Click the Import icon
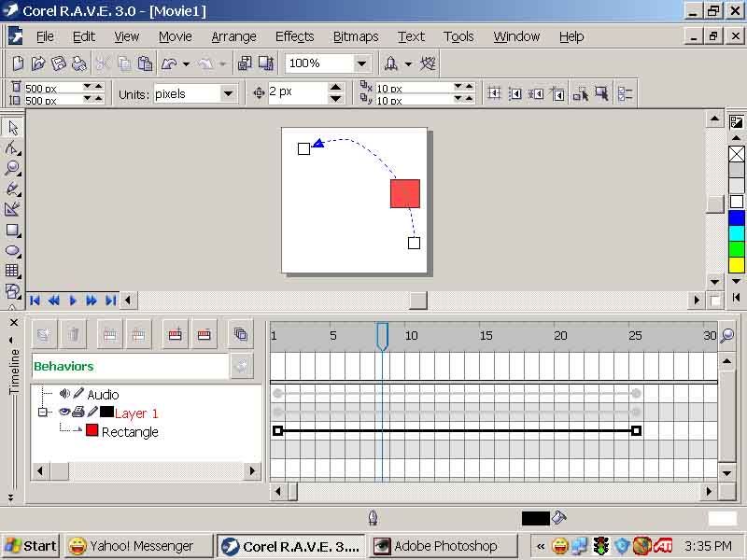The height and width of the screenshot is (560, 747). (x=245, y=63)
